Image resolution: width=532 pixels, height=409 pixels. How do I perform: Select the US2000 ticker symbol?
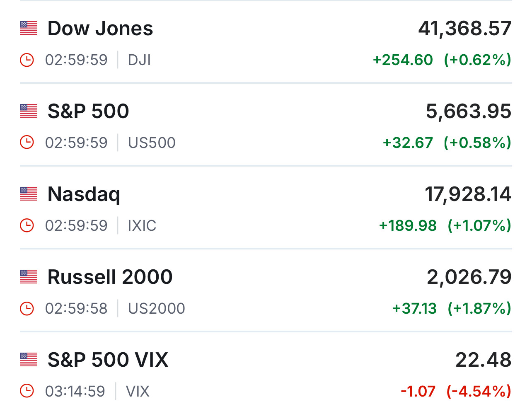click(x=156, y=309)
